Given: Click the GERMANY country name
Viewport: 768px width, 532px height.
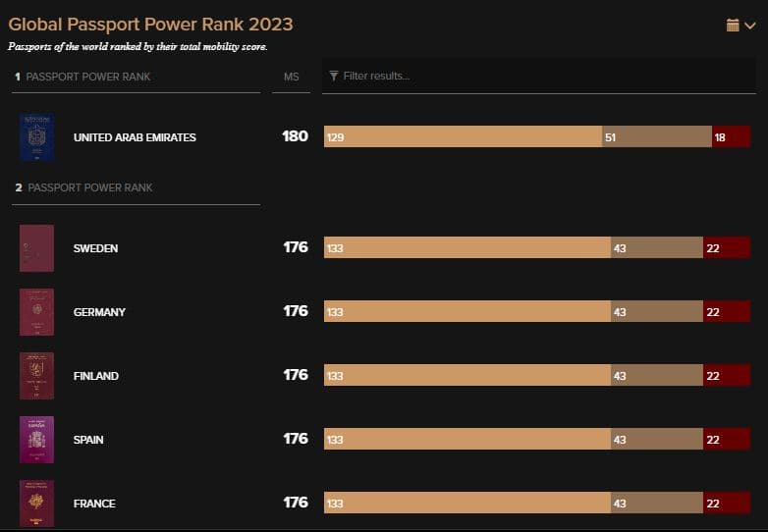Looking at the screenshot, I should coord(99,312).
